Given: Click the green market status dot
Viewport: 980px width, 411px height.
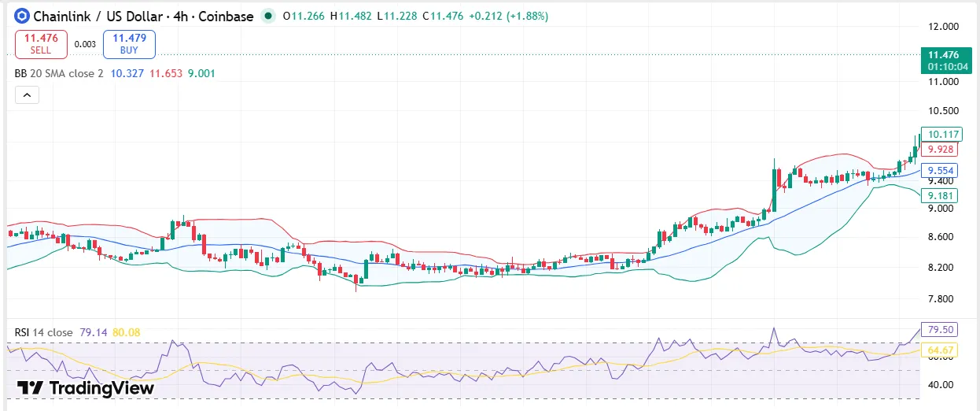Looking at the screenshot, I should (270, 16).
